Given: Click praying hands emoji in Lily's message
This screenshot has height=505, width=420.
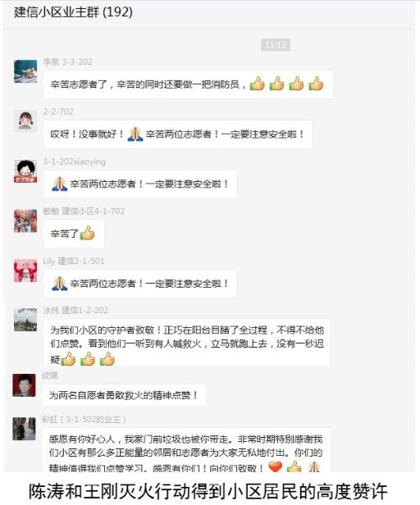Looking at the screenshot, I should pyautogui.click(x=60, y=284).
